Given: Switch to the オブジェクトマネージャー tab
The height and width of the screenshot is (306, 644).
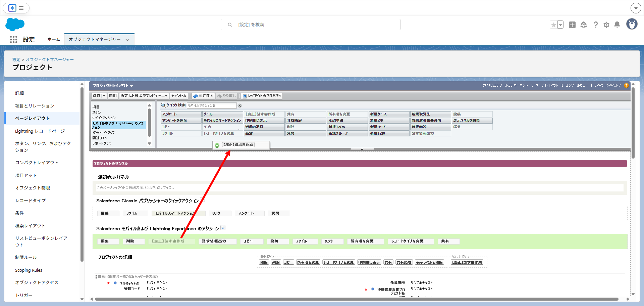Looking at the screenshot, I should 99,39.
